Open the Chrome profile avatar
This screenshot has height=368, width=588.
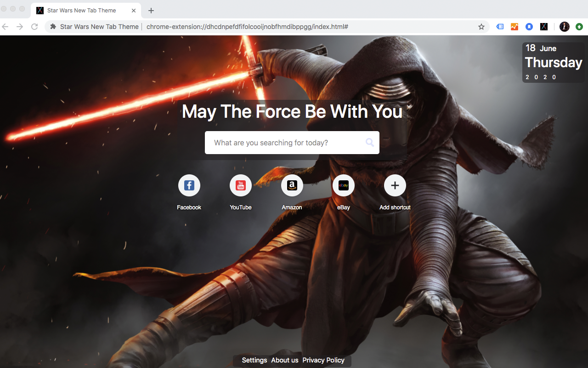(x=565, y=27)
